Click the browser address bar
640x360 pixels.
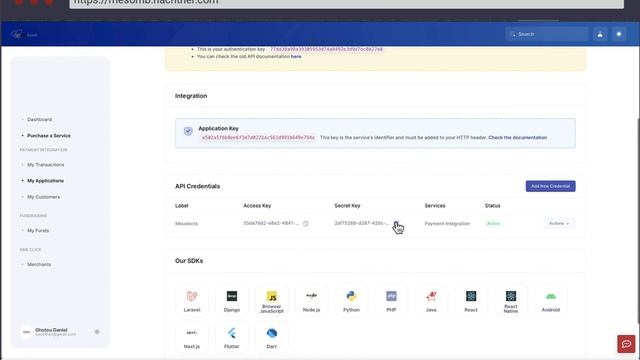(347, 3)
